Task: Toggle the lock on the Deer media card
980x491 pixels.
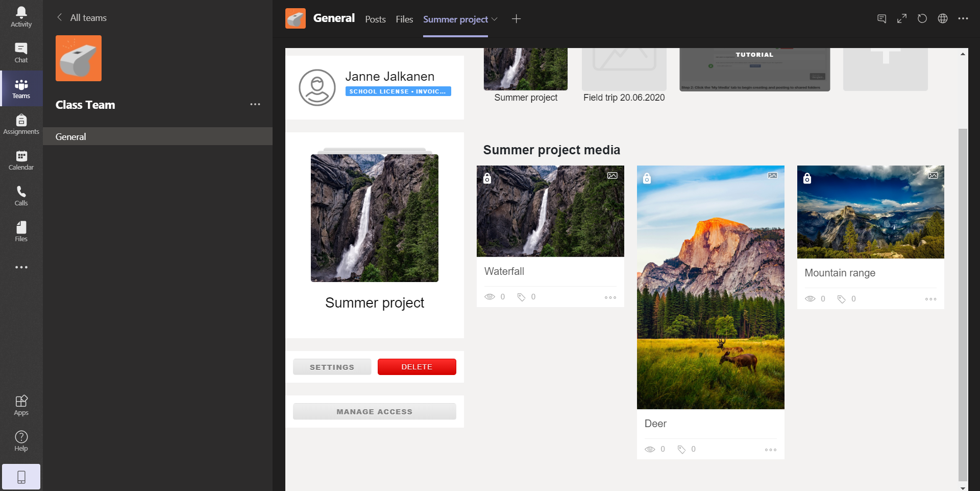Action: (x=647, y=178)
